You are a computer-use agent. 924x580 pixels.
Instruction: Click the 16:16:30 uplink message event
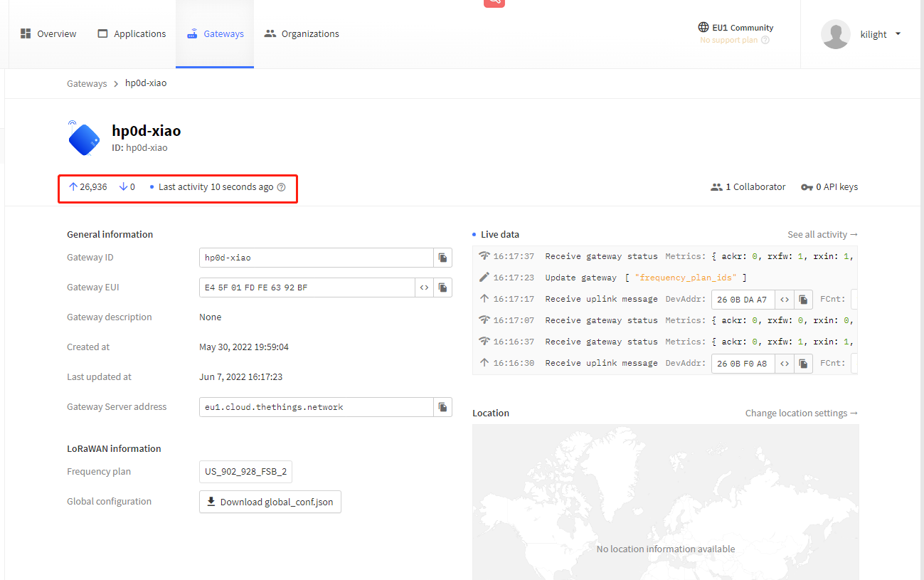click(665, 363)
